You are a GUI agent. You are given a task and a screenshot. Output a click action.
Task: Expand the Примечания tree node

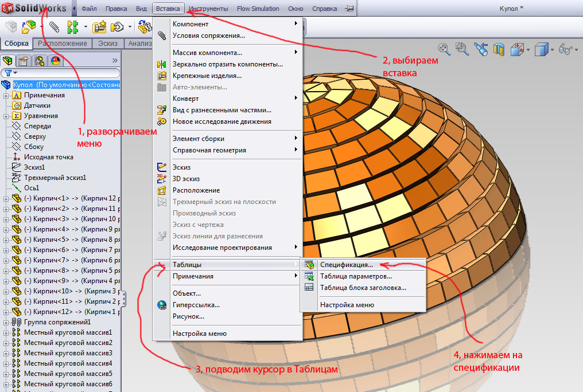[6, 95]
